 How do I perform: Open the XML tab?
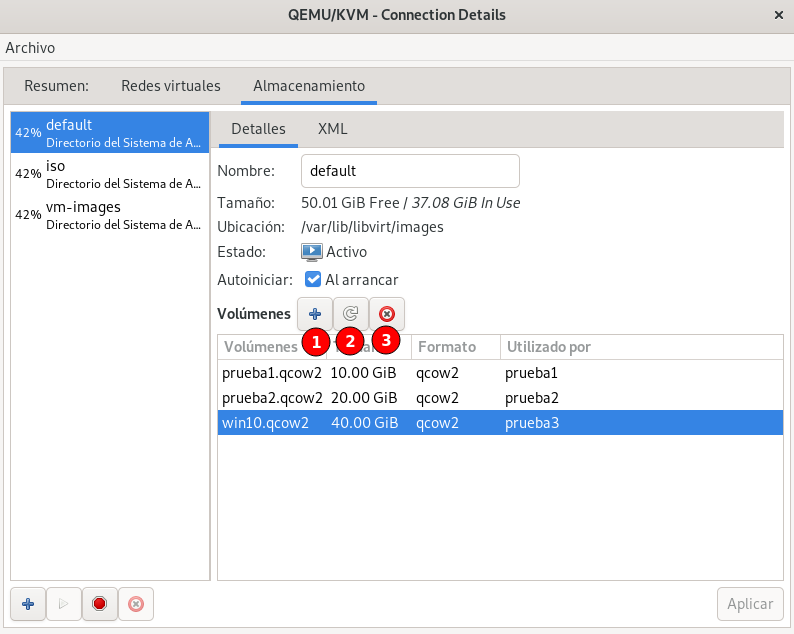point(332,129)
